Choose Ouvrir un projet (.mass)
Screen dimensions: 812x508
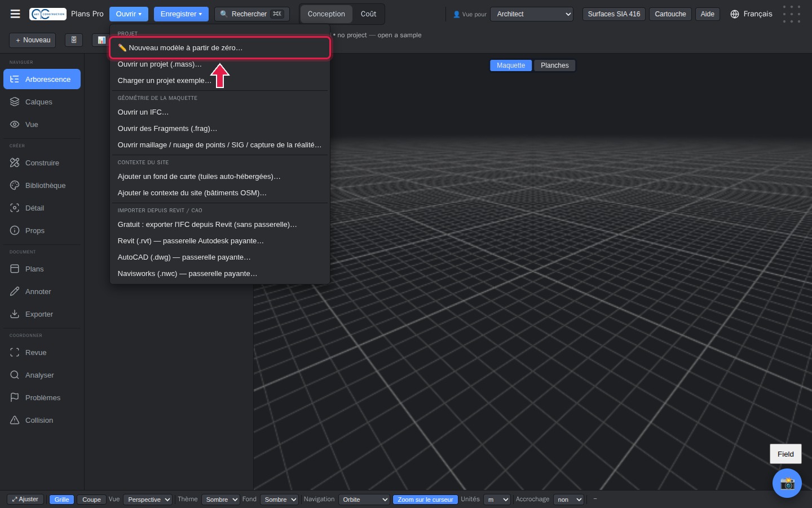220,64
